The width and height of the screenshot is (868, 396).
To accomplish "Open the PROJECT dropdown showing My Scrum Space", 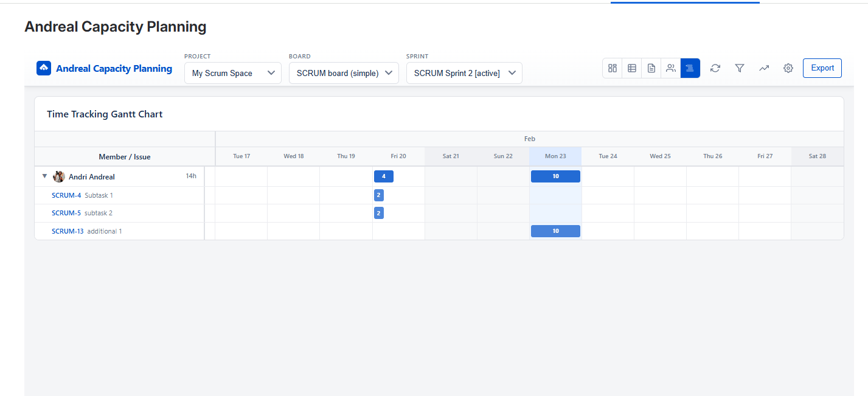I will [232, 72].
